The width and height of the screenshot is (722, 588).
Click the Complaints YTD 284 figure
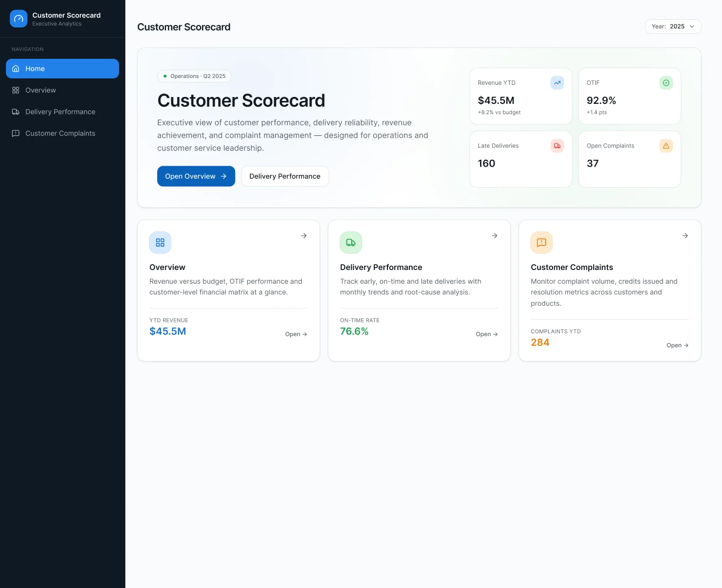tap(540, 343)
